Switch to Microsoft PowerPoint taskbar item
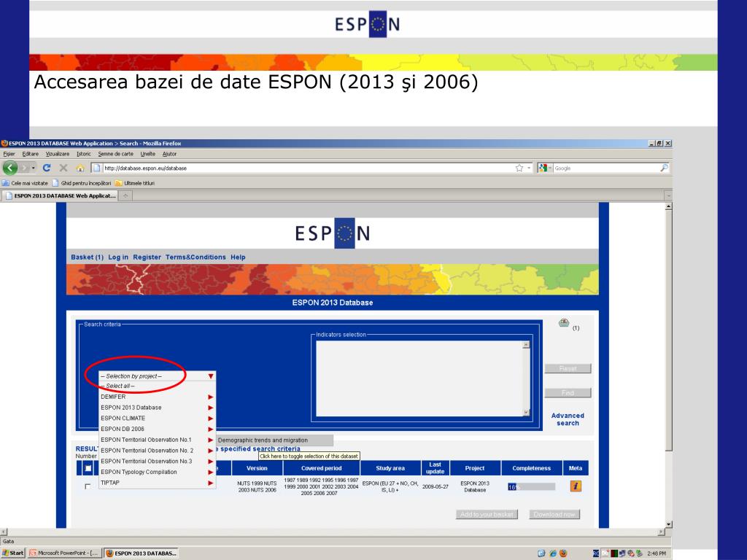This screenshot has width=747, height=560. pyautogui.click(x=64, y=553)
